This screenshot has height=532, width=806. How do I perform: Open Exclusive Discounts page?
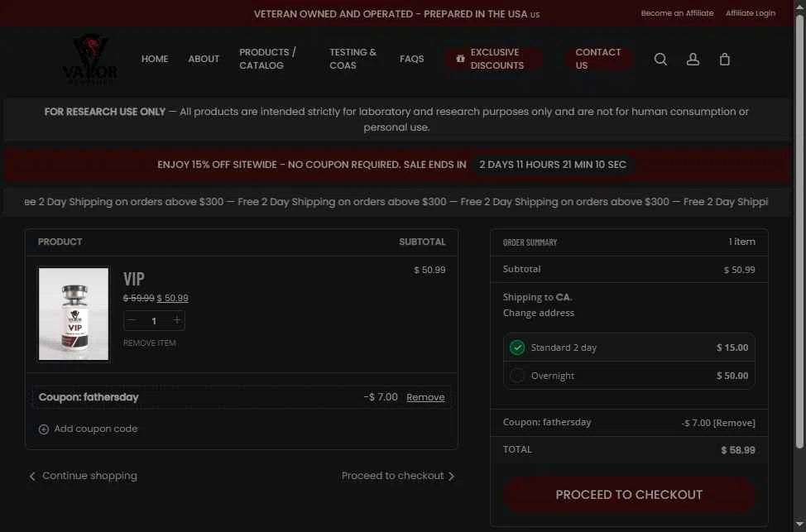[493, 59]
